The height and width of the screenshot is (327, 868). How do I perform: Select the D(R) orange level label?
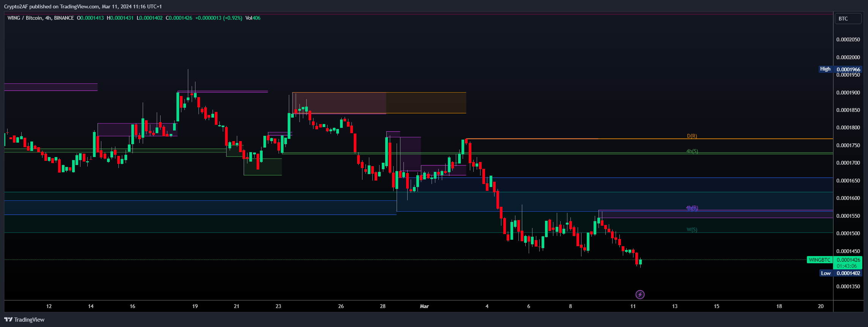coord(692,136)
